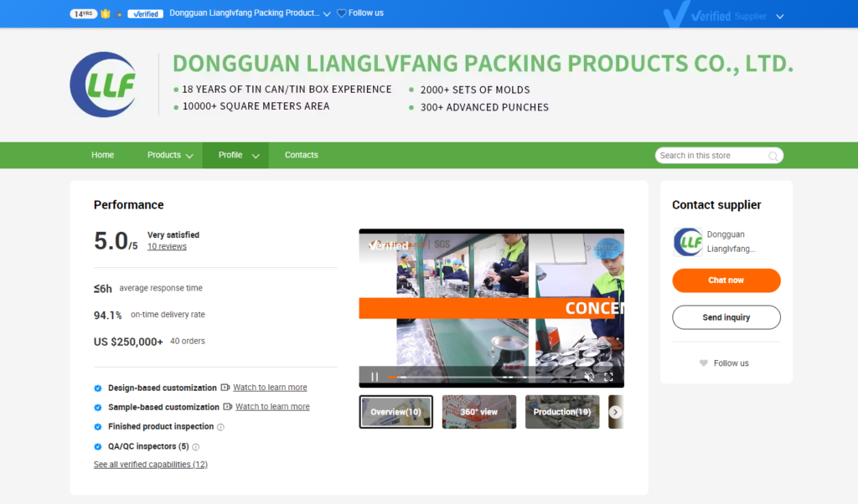
Task: Click the heart icon beside Follow us in top bar
Action: point(342,13)
